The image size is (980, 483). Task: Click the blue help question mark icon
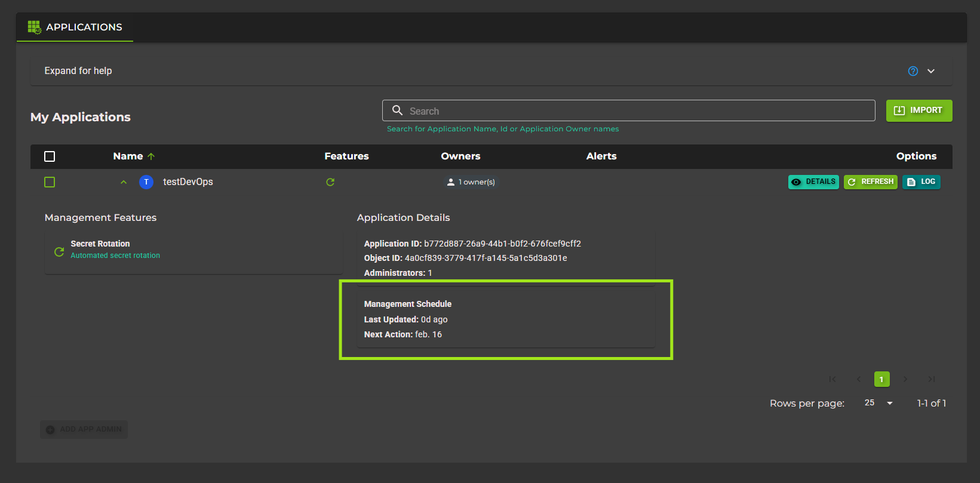(913, 71)
